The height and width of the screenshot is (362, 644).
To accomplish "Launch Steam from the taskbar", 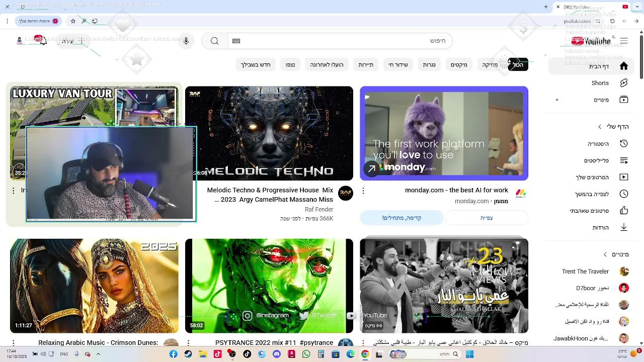I will pyautogui.click(x=188, y=354).
